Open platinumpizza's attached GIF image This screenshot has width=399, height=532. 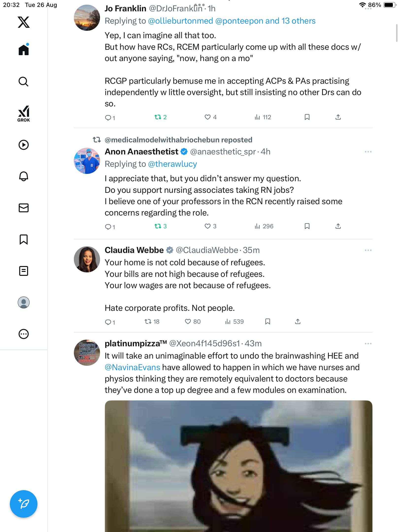pyautogui.click(x=238, y=465)
